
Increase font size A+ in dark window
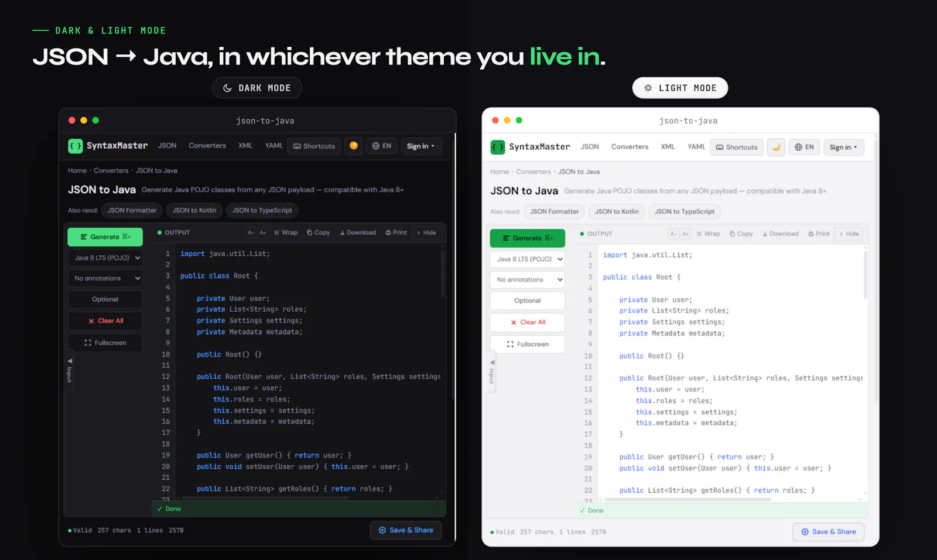coord(263,232)
